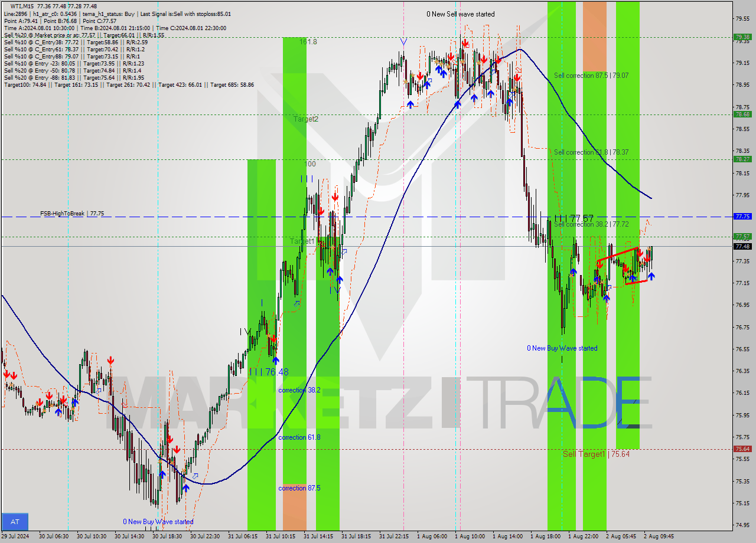Select the blue 'correction 38.2' label
756x543 pixels.
[x=299, y=390]
